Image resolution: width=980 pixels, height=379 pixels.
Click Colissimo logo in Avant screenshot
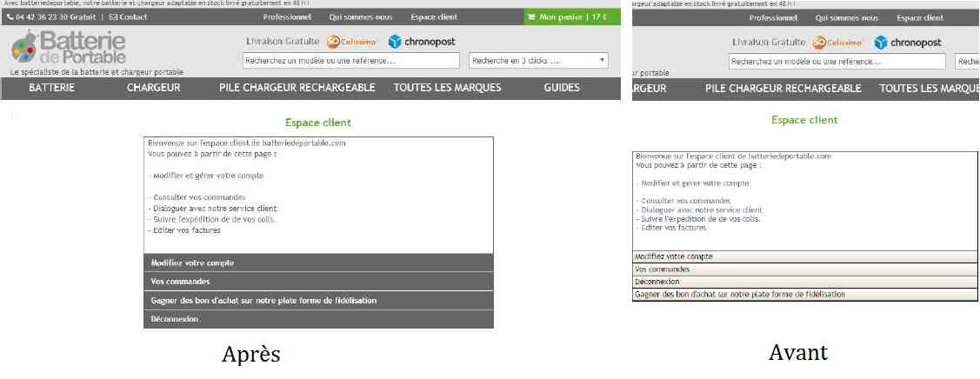tap(837, 43)
